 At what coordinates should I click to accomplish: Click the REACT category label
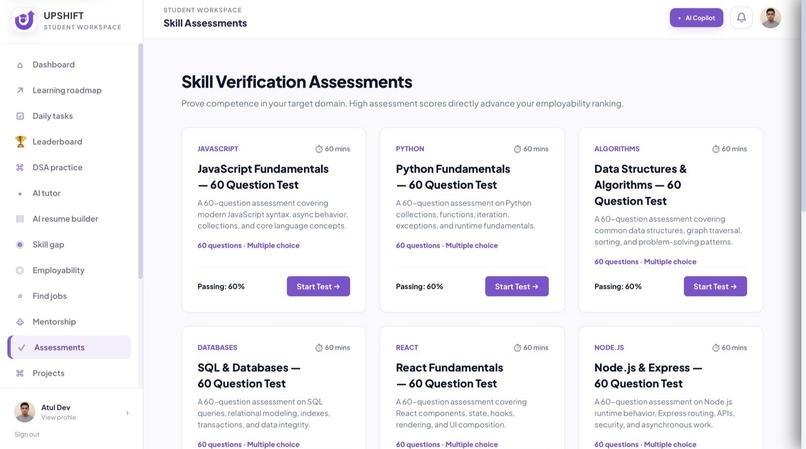tap(407, 348)
